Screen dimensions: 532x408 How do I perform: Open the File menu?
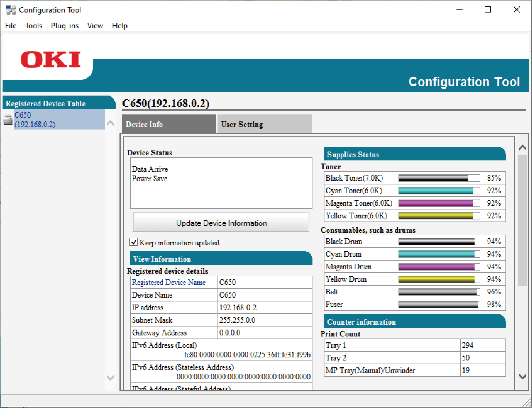tap(11, 26)
